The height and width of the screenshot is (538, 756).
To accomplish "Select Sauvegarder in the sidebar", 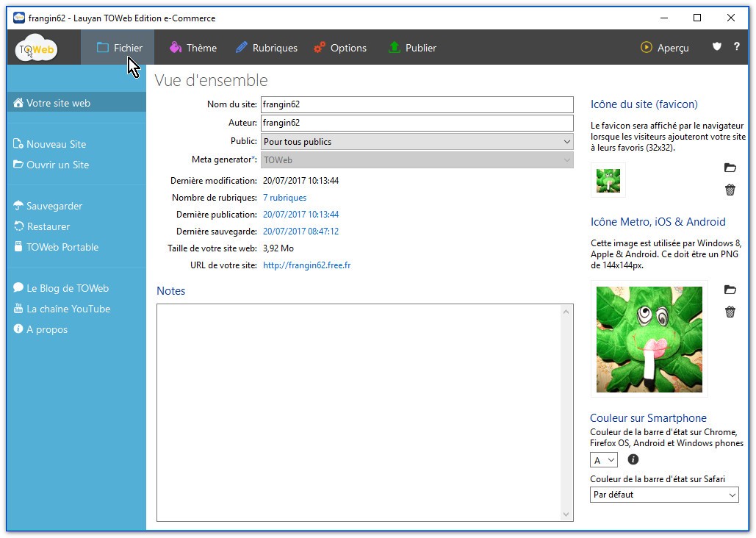I will [54, 207].
